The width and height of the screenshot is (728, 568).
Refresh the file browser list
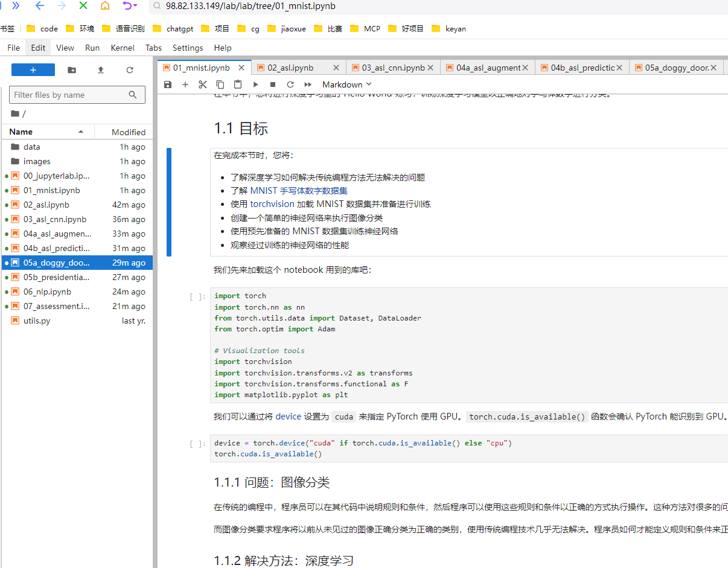click(x=130, y=70)
